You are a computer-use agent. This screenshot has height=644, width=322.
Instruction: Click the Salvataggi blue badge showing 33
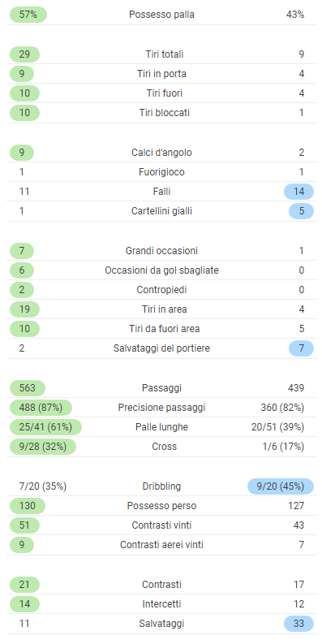tap(298, 624)
